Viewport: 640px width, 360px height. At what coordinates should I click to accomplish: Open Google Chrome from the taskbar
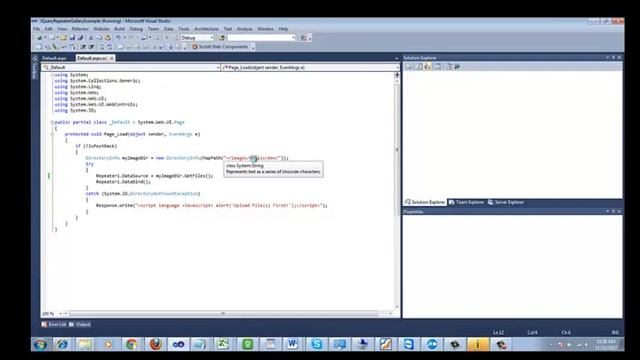[x=131, y=344]
